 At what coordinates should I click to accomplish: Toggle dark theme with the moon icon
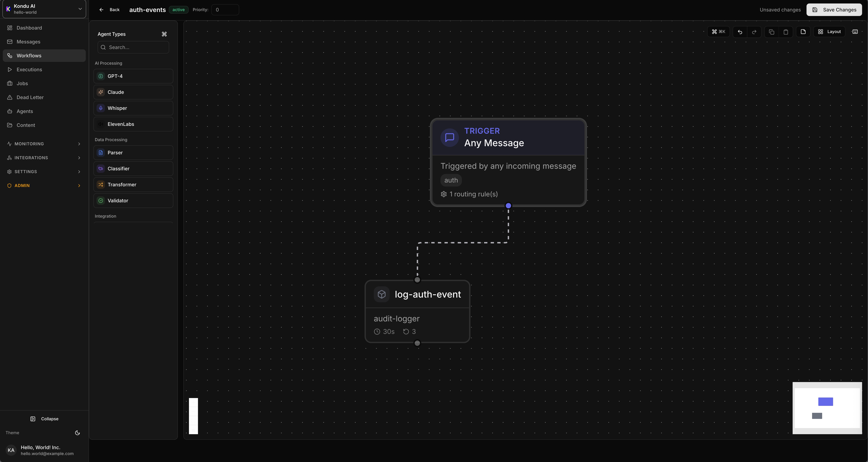tap(77, 433)
